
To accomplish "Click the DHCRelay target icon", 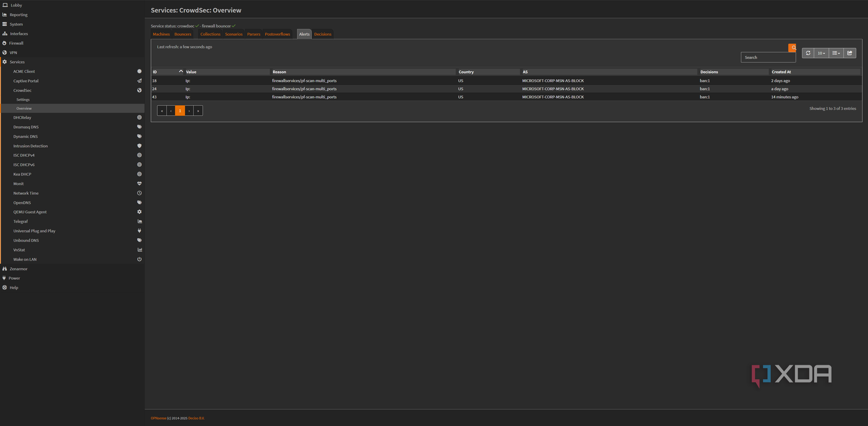I will (139, 117).
